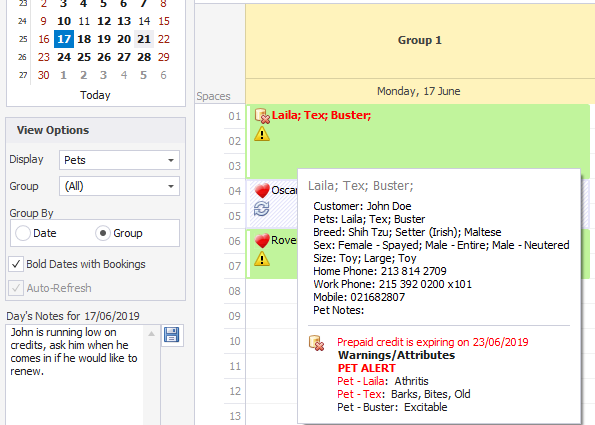Click the Monday, 17 June date header
Image resolution: width=595 pixels, height=425 pixels.
click(419, 91)
